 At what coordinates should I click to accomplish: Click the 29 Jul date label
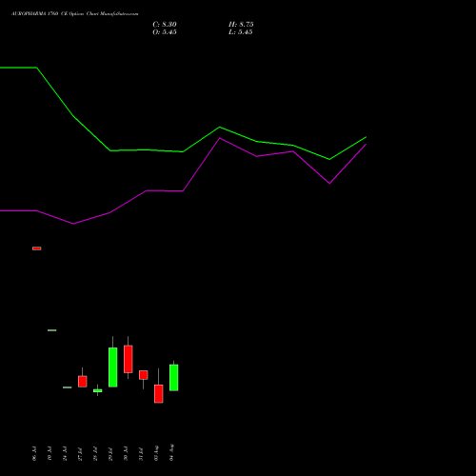(x=110, y=454)
